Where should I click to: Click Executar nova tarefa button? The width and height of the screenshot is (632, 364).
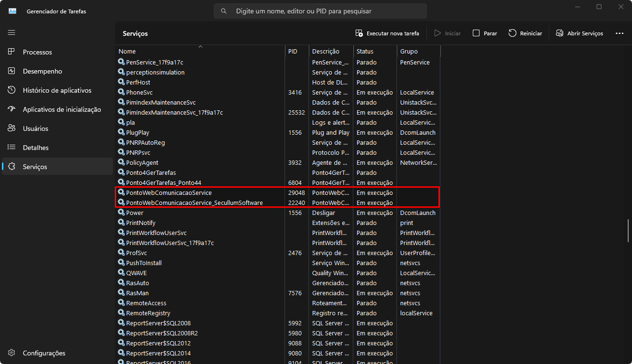[387, 33]
